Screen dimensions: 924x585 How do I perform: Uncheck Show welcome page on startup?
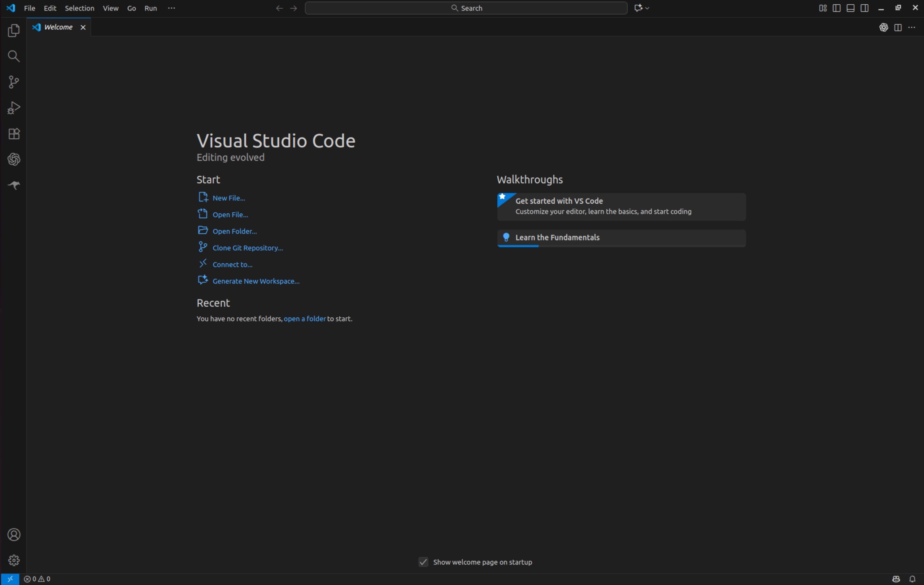423,562
